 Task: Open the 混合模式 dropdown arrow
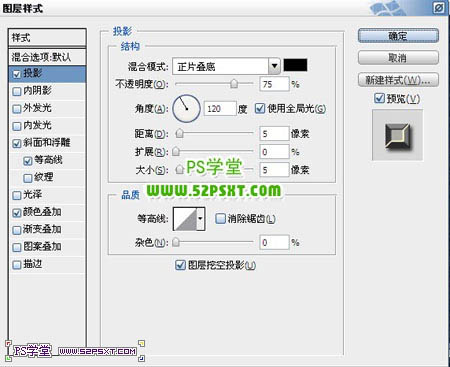274,66
